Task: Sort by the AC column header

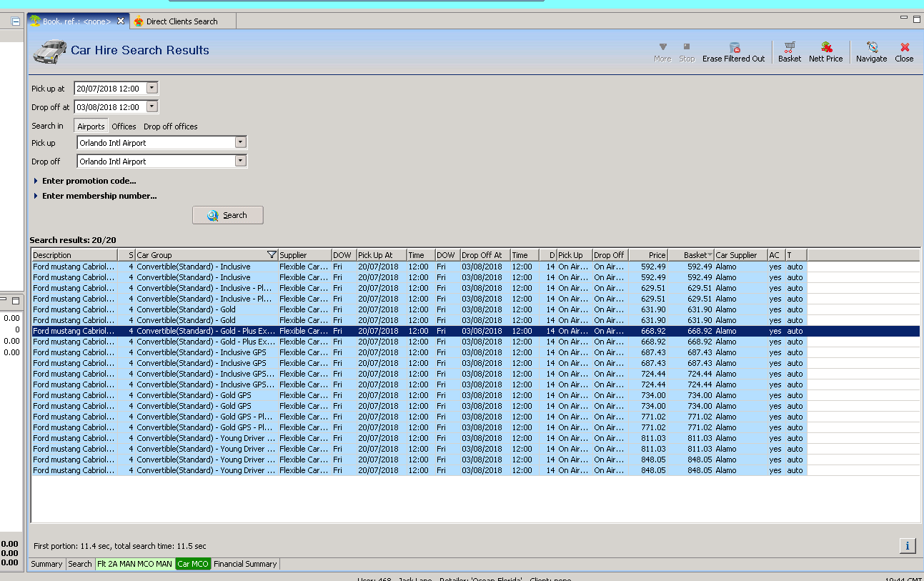Action: pos(776,255)
